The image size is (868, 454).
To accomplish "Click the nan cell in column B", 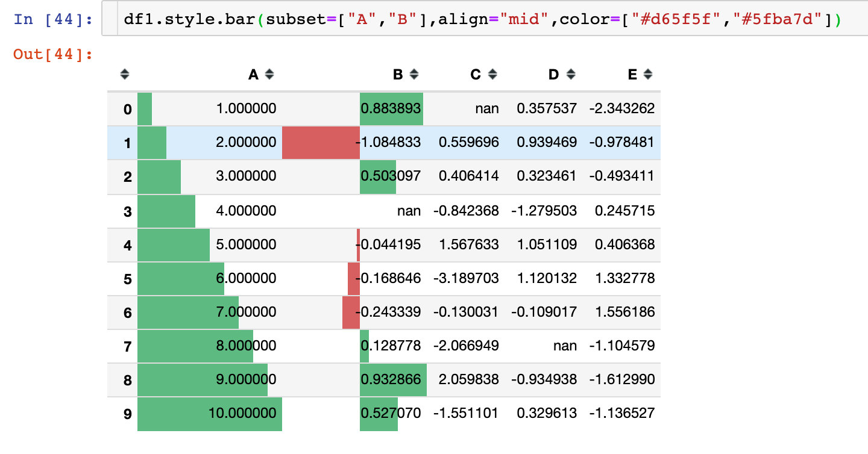I will click(409, 210).
